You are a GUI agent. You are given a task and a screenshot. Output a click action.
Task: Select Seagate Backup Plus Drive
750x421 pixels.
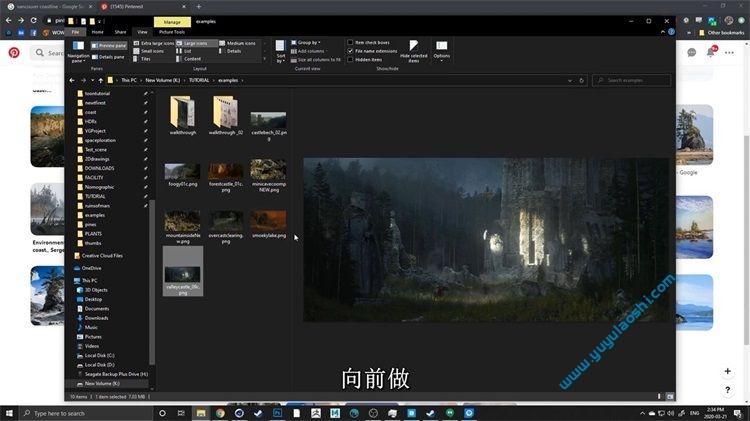coord(112,374)
